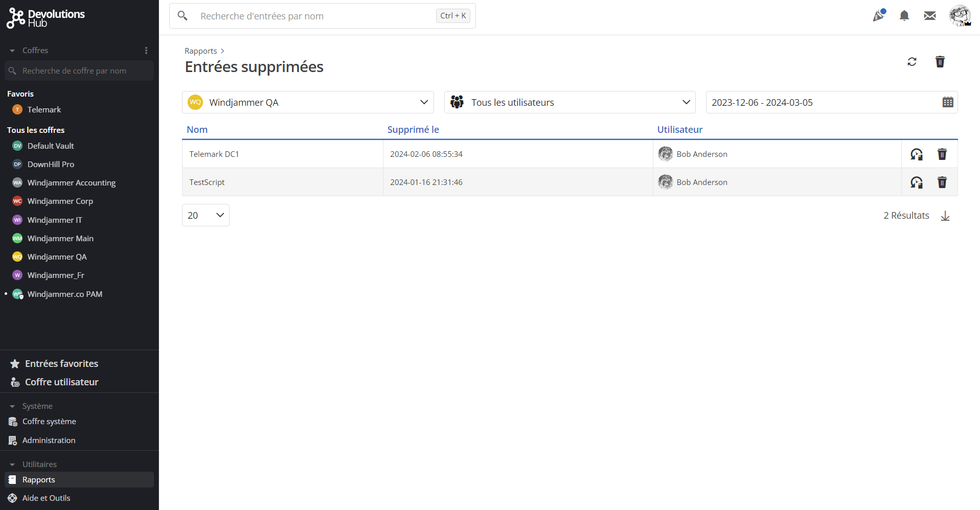
Task: Select the Telemark DC1 name cell
Action: coord(283,154)
